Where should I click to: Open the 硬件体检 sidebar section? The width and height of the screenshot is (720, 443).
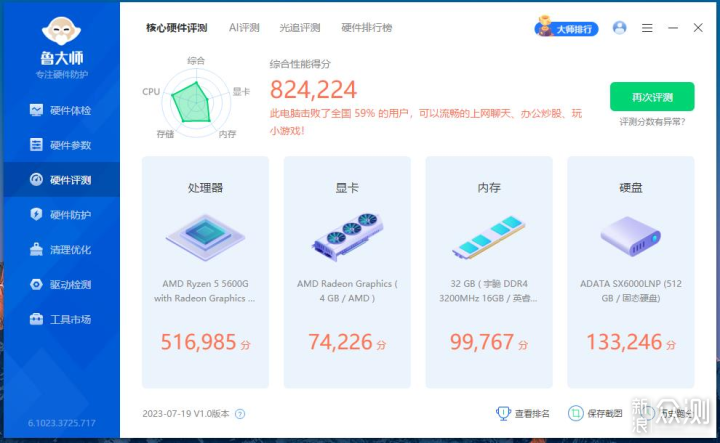[61, 110]
